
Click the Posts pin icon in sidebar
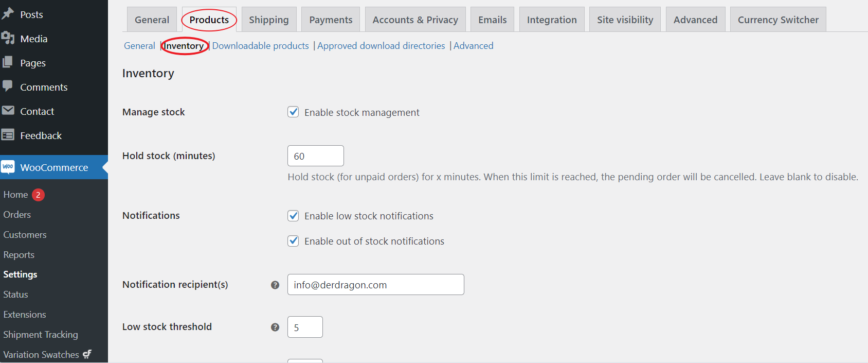(x=8, y=14)
